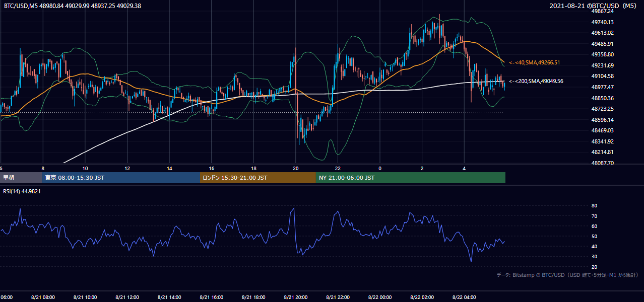
Task: Click the 8/21 18:00 date label
Action: (254, 297)
